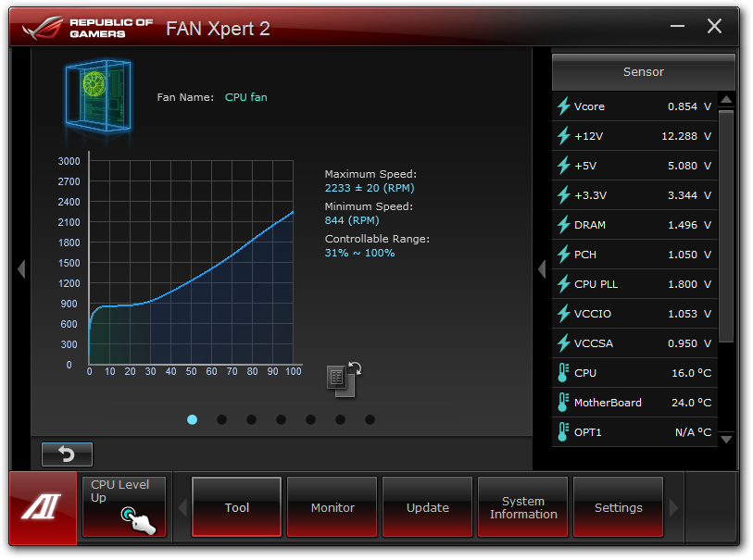Image resolution: width=753 pixels, height=560 pixels.
Task: Click the MotherBoard 24.0 °C reading
Action: coord(691,403)
